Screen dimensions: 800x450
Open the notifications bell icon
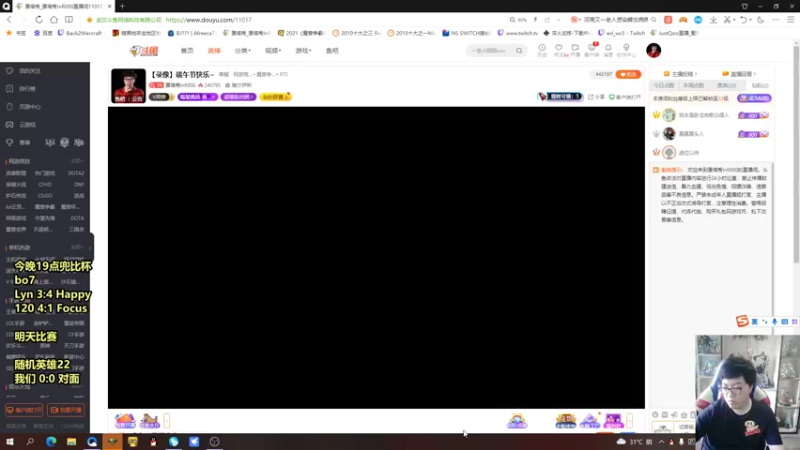click(x=608, y=49)
